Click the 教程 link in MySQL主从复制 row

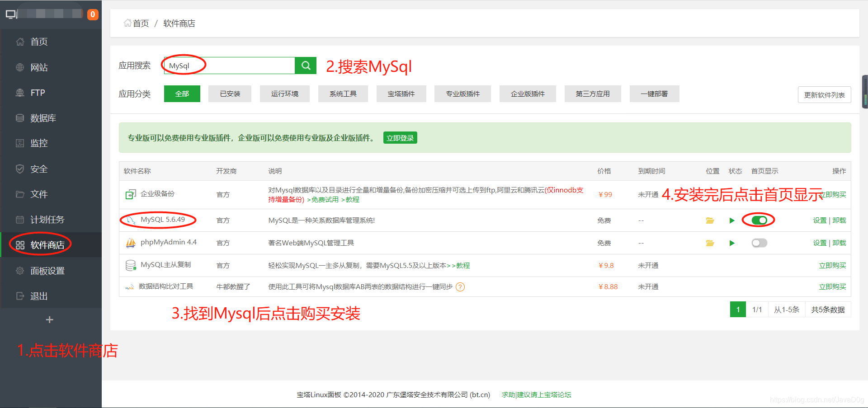pos(463,265)
